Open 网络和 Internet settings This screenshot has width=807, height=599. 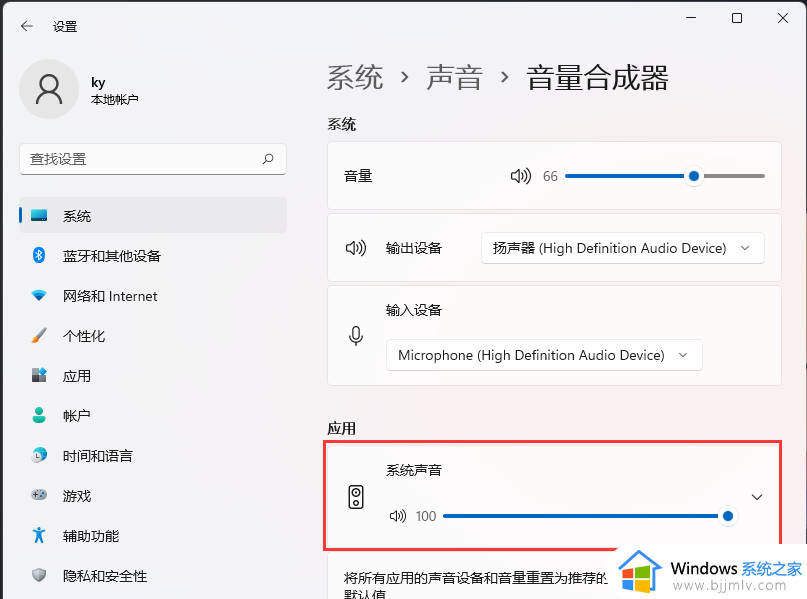(153, 295)
